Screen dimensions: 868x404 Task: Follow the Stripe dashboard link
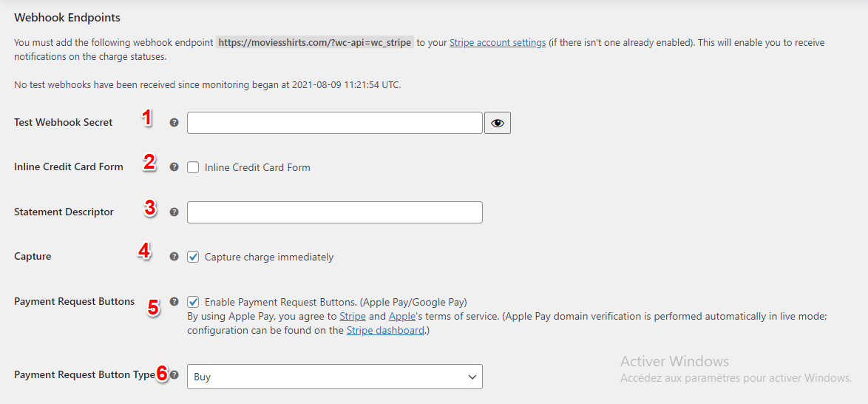click(385, 331)
